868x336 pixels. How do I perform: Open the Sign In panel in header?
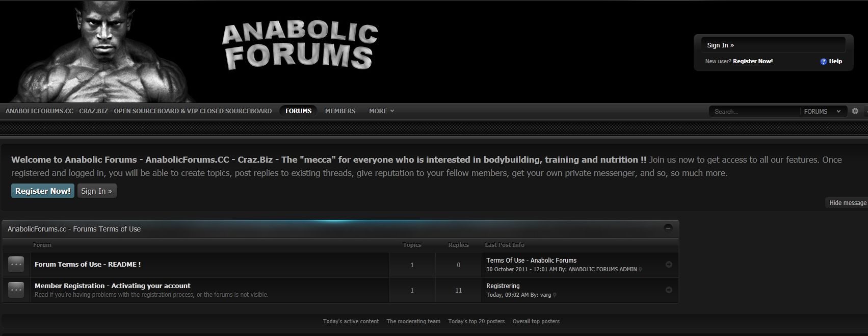(721, 45)
